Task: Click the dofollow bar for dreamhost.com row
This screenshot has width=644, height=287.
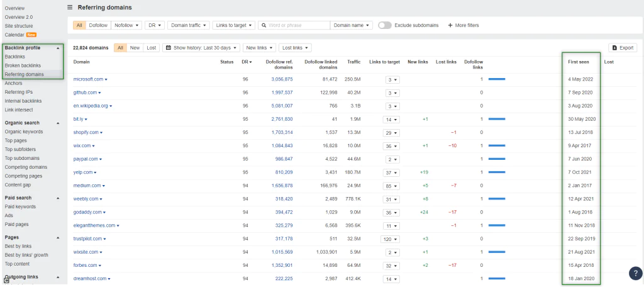Action: click(x=497, y=279)
